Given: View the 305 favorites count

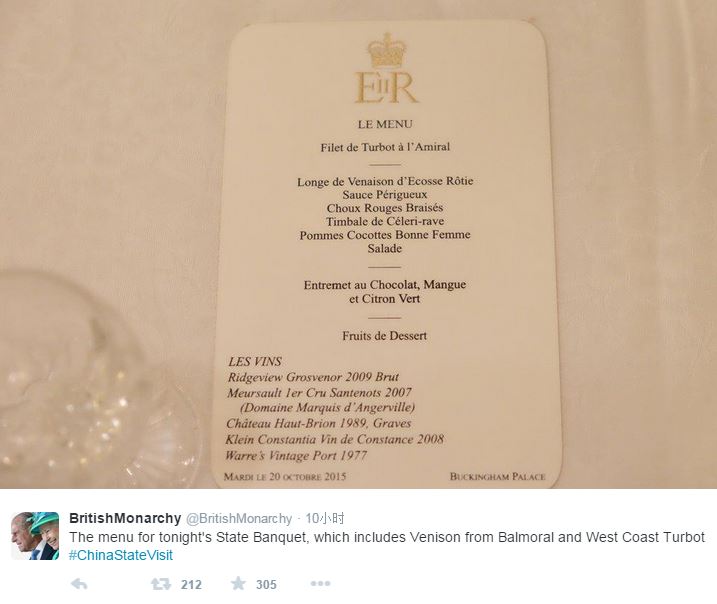Looking at the screenshot, I should pos(266,585).
